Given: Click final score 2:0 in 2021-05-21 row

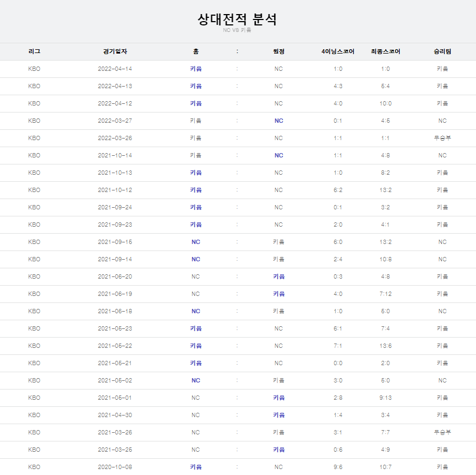Looking at the screenshot, I should [386, 363].
